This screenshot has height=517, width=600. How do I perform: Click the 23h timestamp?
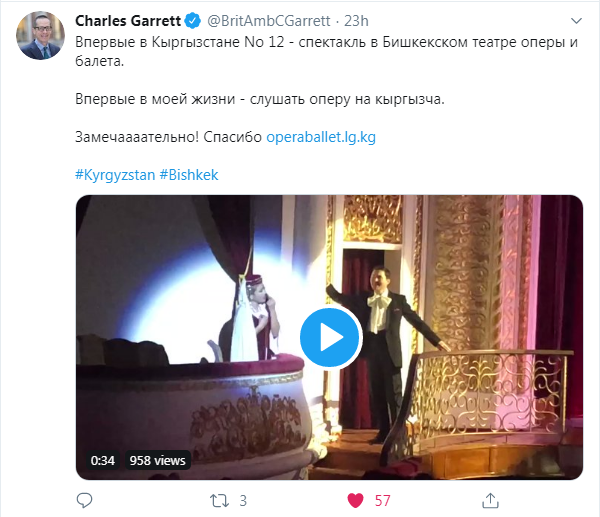click(356, 21)
